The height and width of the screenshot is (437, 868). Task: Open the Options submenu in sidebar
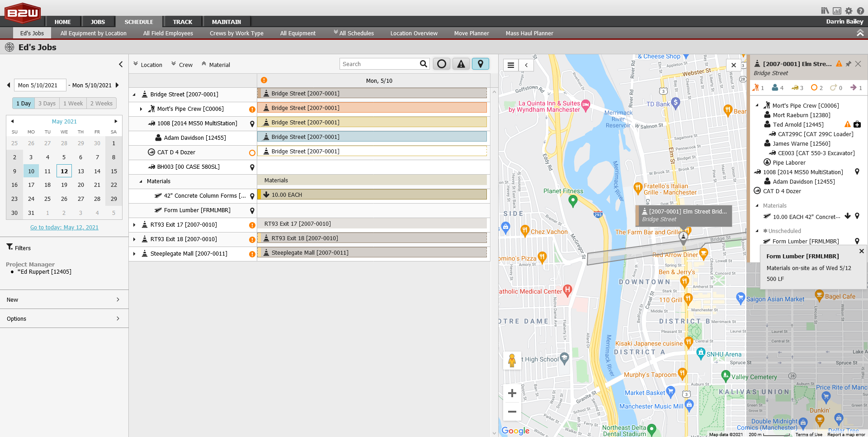64,318
